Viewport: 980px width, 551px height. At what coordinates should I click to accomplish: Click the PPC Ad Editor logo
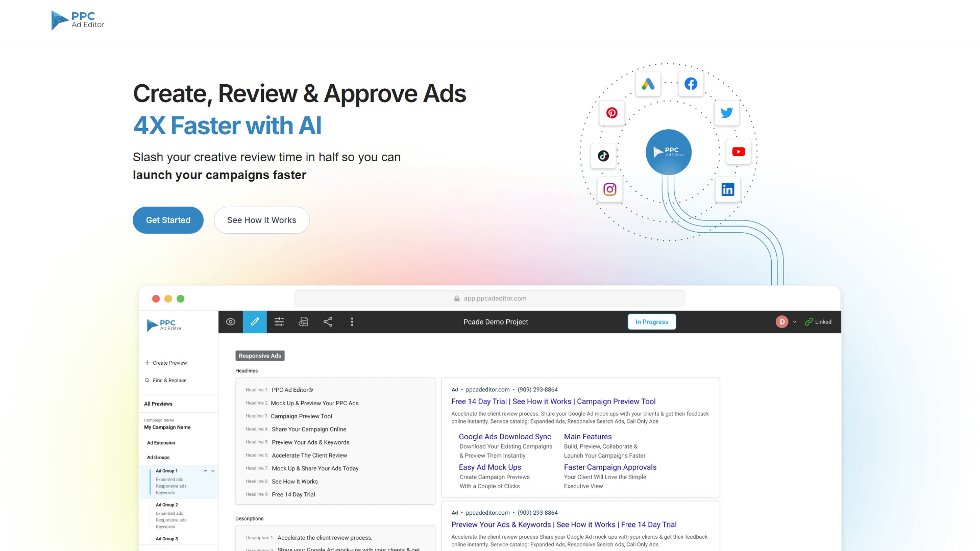pyautogui.click(x=77, y=20)
